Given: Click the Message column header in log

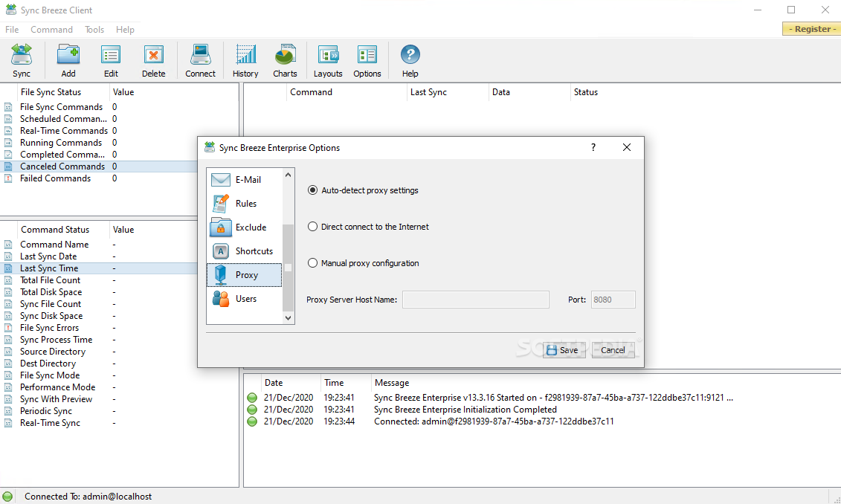Looking at the screenshot, I should click(392, 383).
